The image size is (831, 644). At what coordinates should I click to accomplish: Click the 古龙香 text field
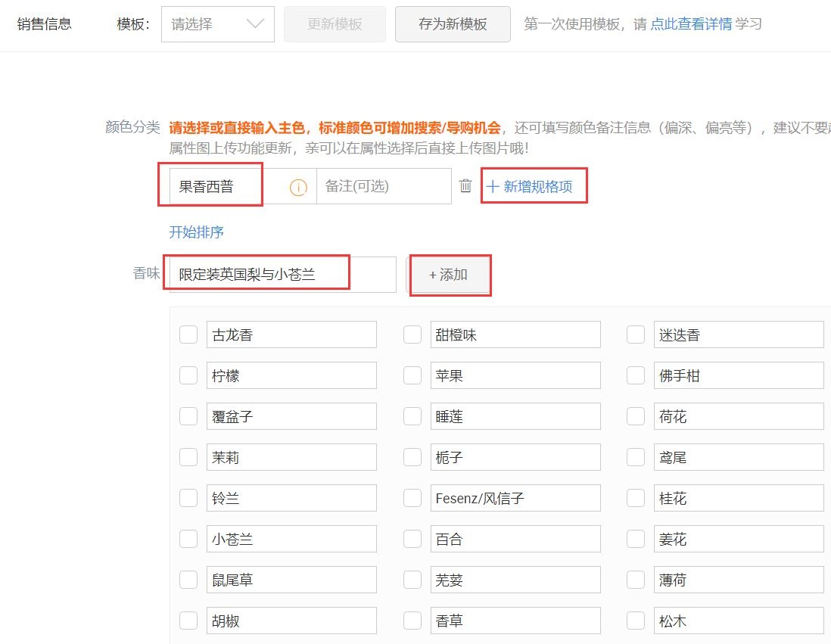(x=291, y=334)
